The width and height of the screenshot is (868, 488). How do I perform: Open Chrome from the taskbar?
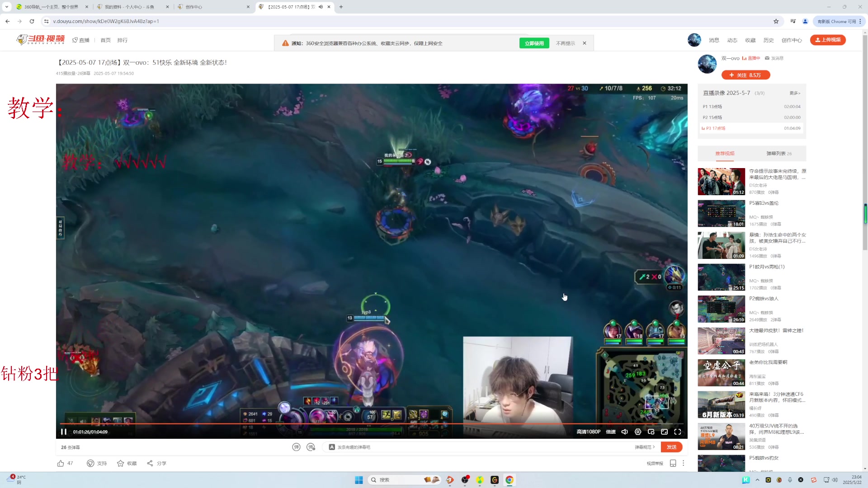click(x=509, y=480)
